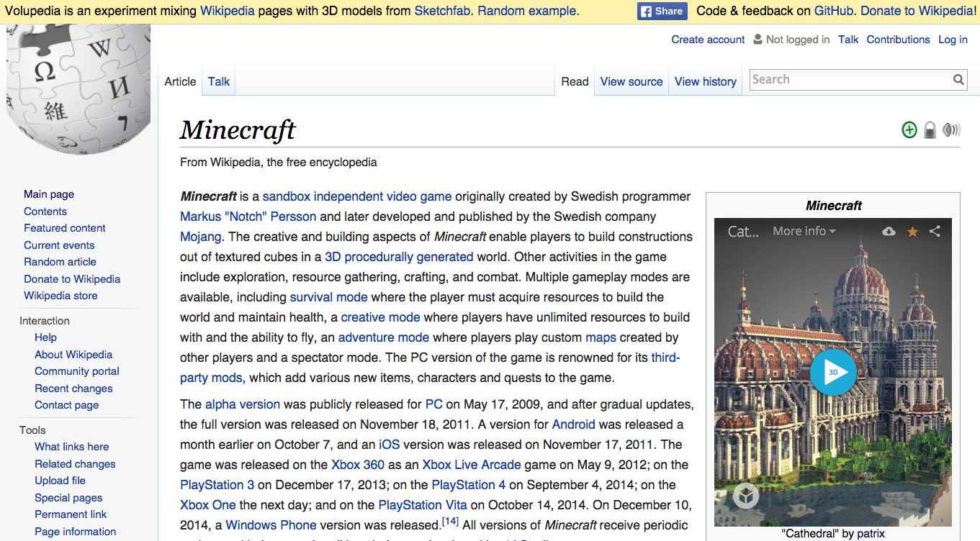Viewport: 980px width, 541px height.
Task: Open the View source tab
Action: pos(631,81)
